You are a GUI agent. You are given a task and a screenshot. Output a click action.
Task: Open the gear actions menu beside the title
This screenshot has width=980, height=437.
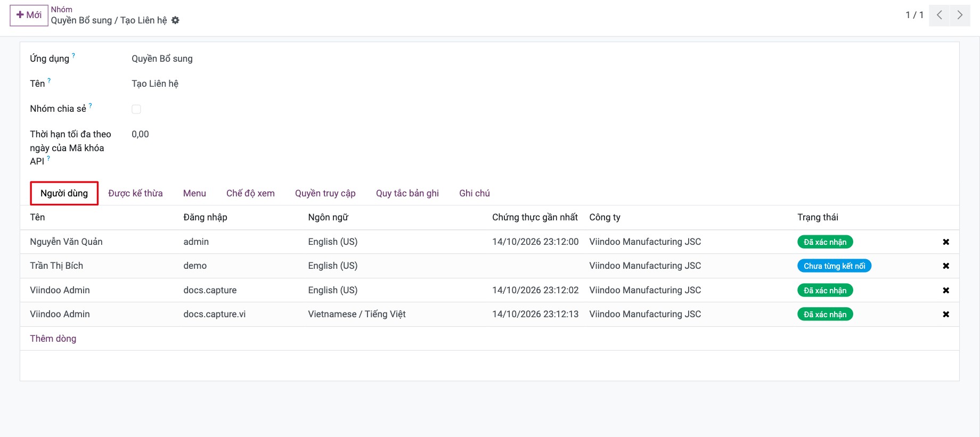tap(175, 20)
